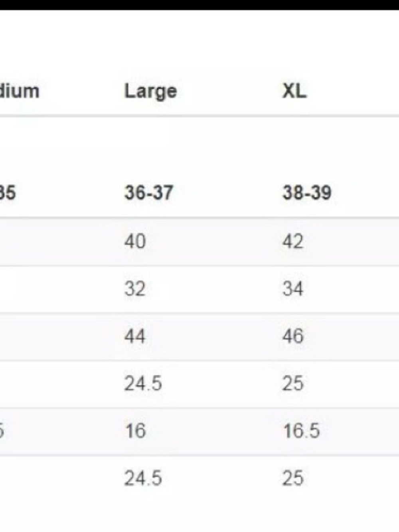This screenshot has width=399, height=532.
Task: Click the first 25 value under XL
Action: 293,384
